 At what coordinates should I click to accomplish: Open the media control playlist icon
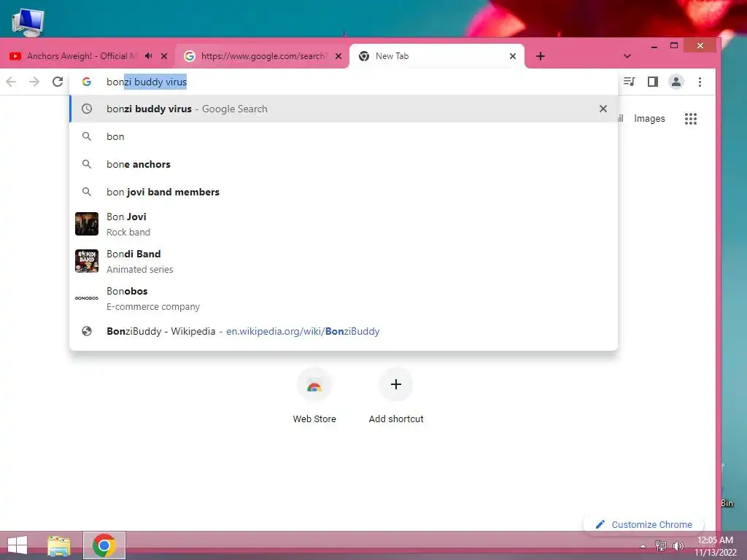(630, 82)
